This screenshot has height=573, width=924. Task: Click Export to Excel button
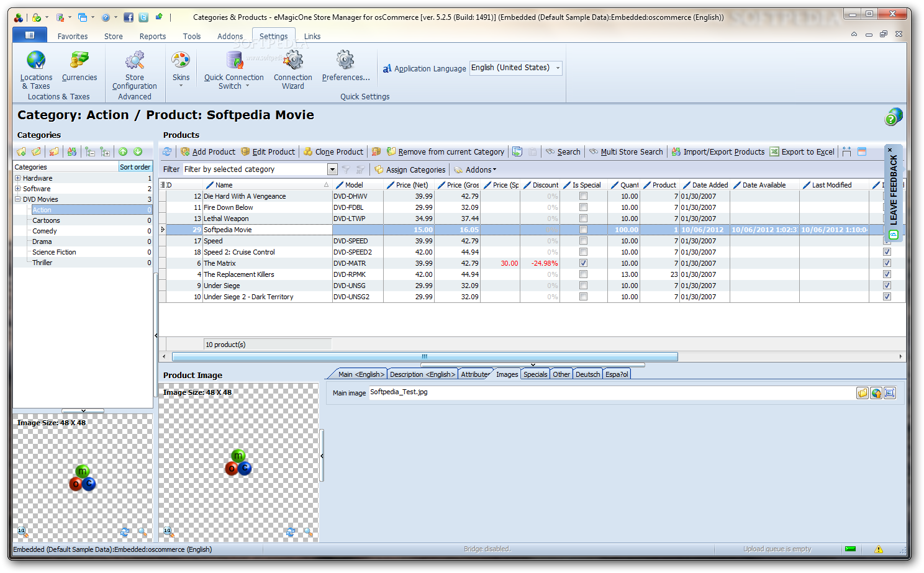802,152
